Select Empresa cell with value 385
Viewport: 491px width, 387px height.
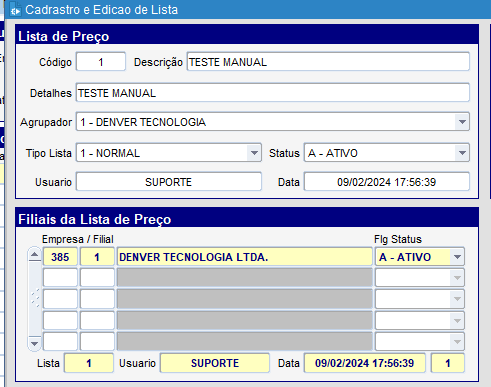[60, 257]
